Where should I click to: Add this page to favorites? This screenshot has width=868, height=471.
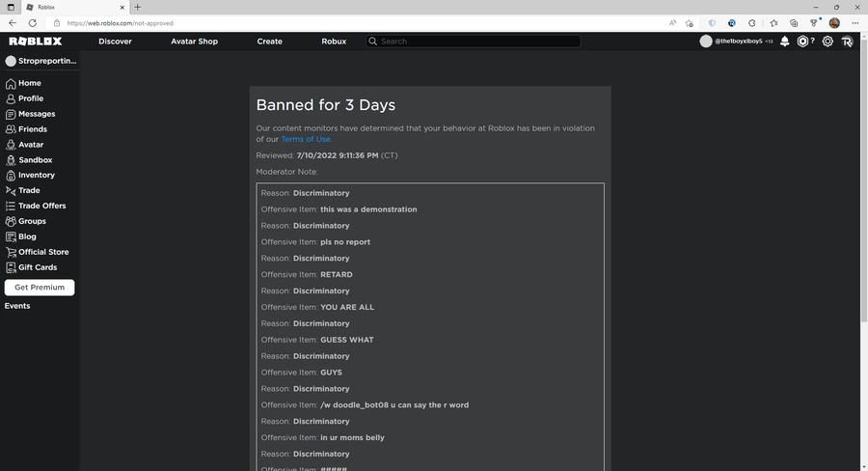coord(690,23)
